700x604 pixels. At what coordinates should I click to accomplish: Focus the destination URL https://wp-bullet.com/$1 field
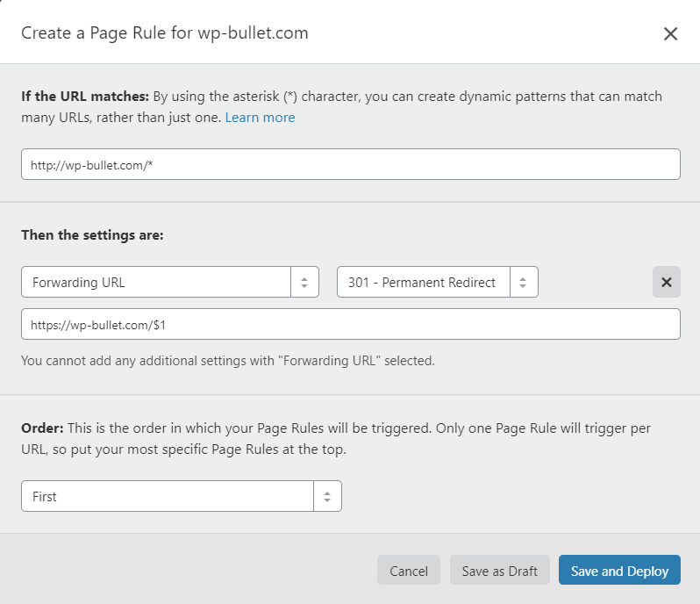pos(351,324)
